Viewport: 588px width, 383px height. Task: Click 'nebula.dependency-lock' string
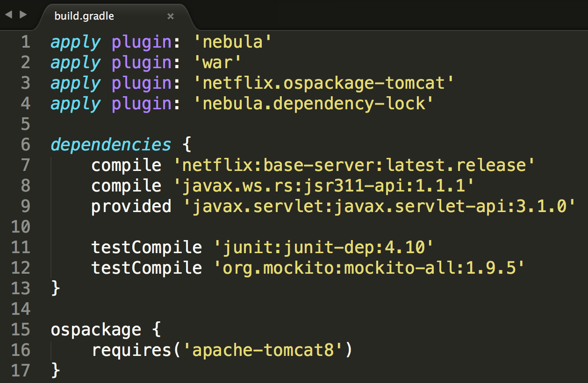314,104
